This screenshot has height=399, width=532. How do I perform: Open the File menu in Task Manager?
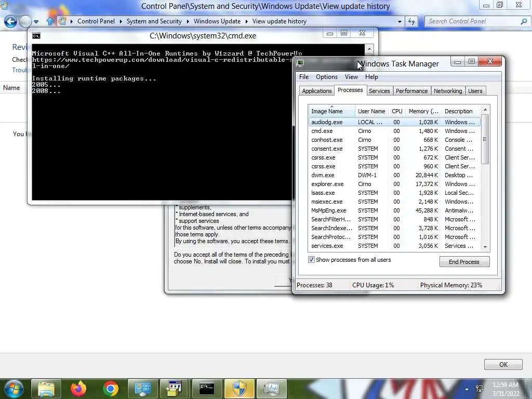point(304,77)
